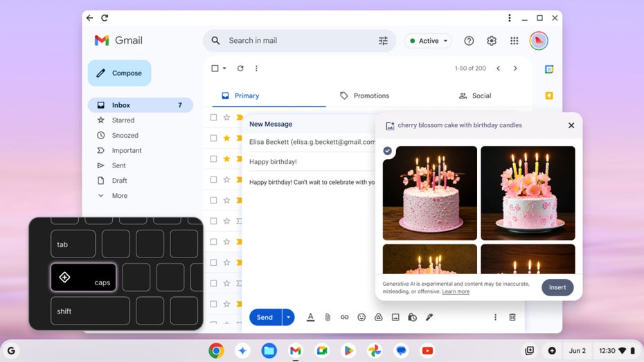
Task: Insert a link icon
Action: (x=345, y=317)
